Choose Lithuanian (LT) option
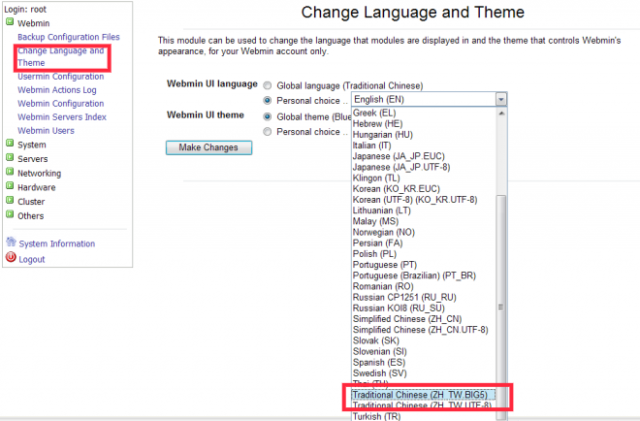 click(x=424, y=210)
